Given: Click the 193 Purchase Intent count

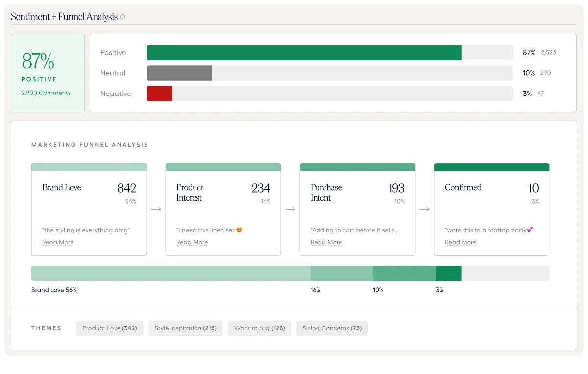Looking at the screenshot, I should (396, 188).
